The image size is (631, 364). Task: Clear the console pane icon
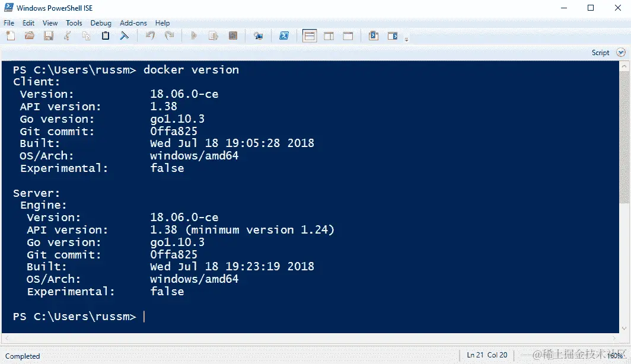(x=125, y=36)
